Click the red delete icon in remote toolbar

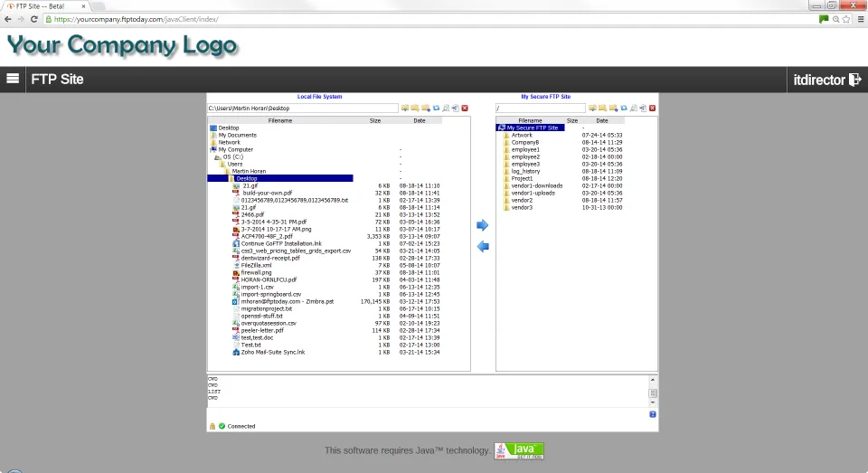click(x=652, y=109)
